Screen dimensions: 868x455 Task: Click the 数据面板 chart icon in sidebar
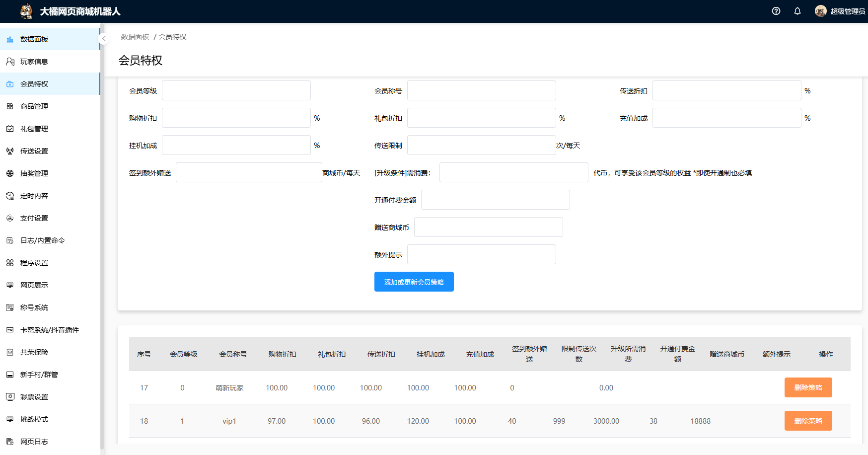click(x=10, y=39)
